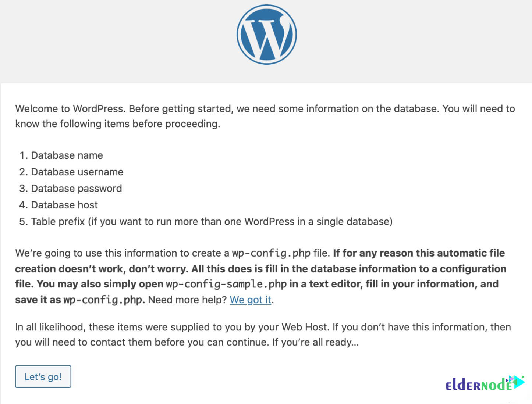Click the Database password list item
This screenshot has width=532, height=404.
(x=71, y=189)
